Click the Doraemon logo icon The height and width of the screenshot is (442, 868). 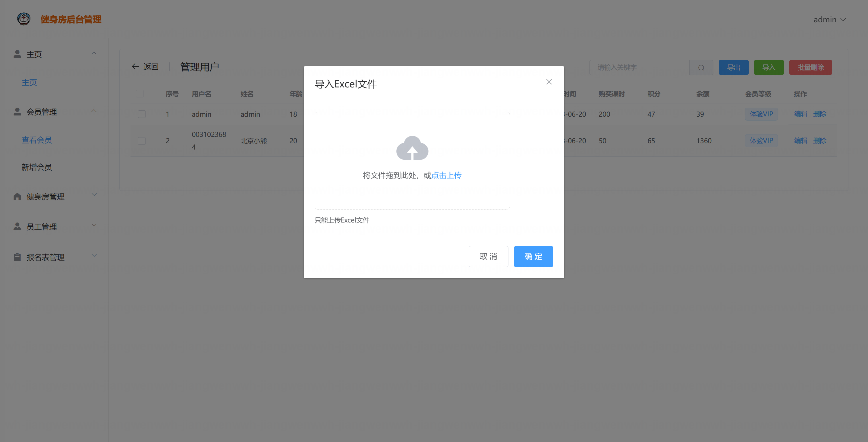click(24, 19)
